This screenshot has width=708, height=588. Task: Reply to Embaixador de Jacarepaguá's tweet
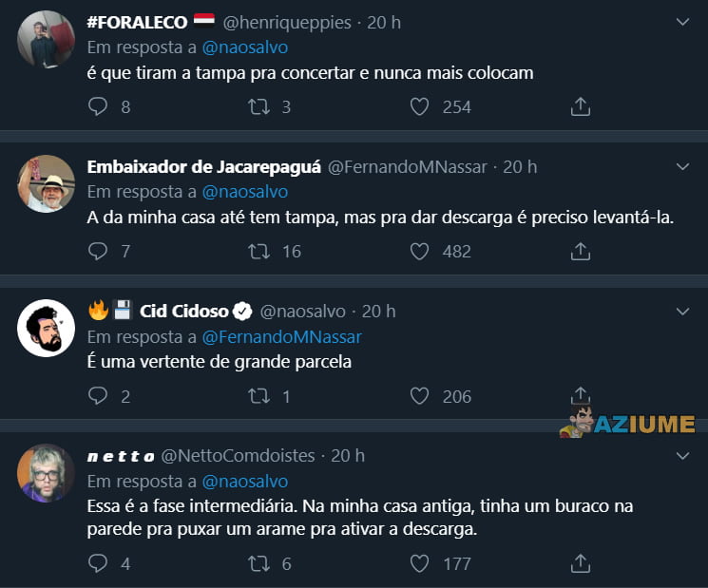coord(98,252)
